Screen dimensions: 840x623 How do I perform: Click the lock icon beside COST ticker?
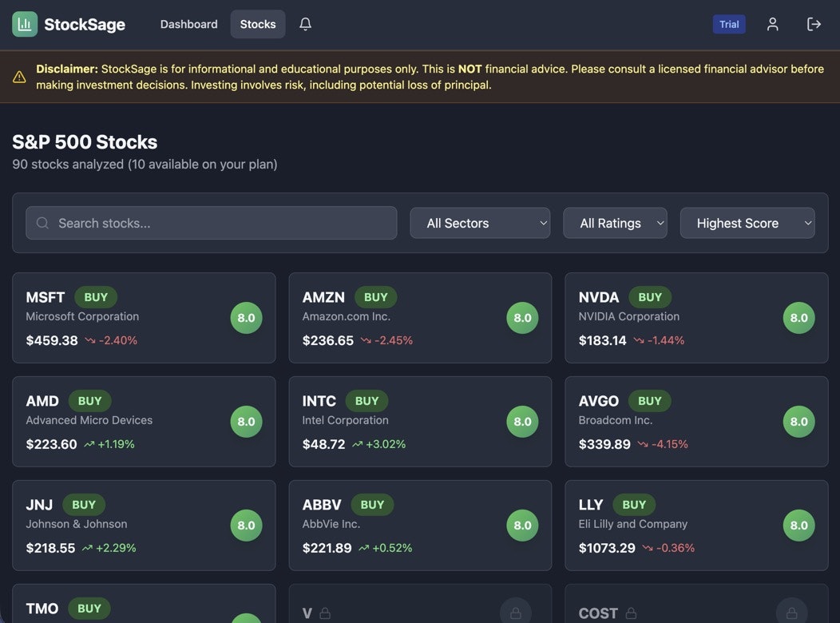[631, 613]
